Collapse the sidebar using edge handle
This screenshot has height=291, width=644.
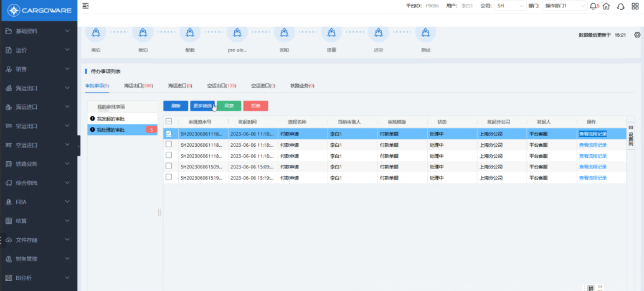coord(79,145)
